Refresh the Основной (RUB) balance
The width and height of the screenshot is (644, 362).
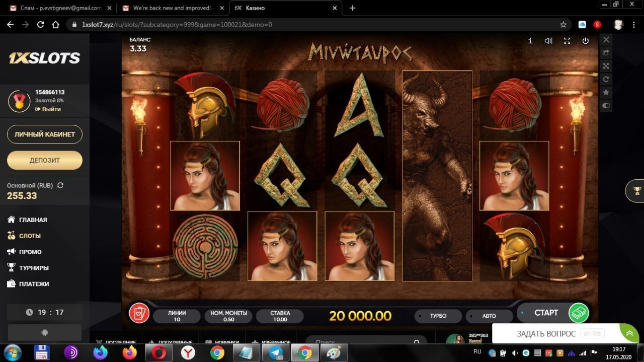(60, 185)
